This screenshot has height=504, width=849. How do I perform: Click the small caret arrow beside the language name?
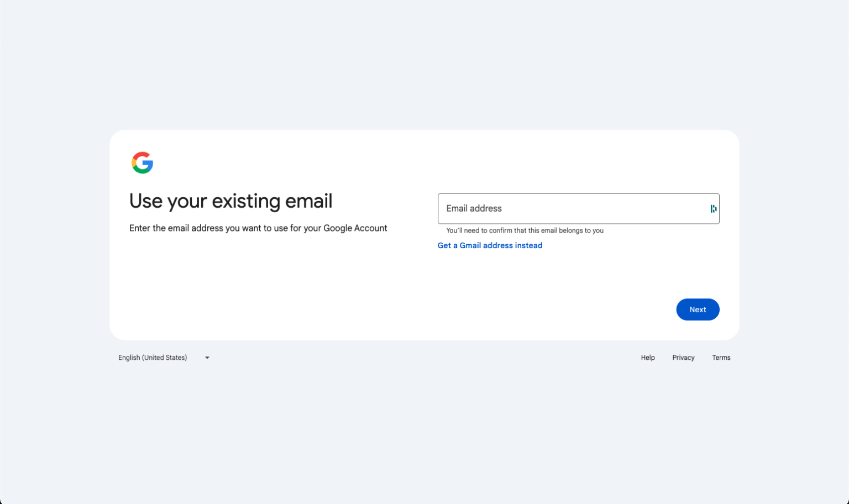(x=207, y=358)
